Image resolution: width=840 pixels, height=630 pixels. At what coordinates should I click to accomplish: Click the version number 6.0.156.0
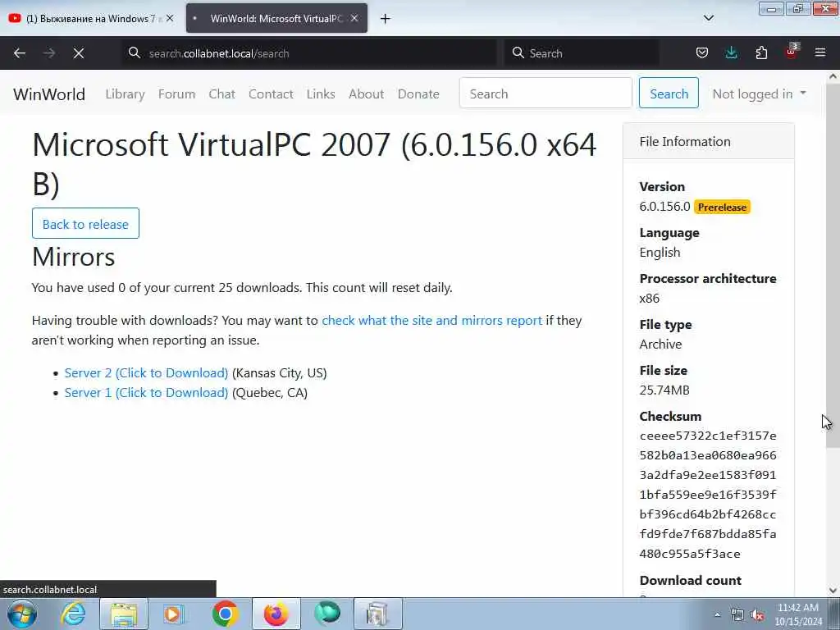[x=664, y=207]
